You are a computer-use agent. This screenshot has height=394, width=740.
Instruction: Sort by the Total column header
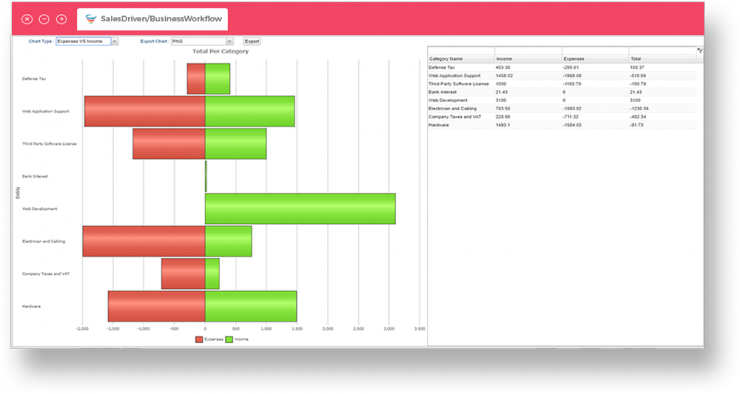click(x=663, y=59)
